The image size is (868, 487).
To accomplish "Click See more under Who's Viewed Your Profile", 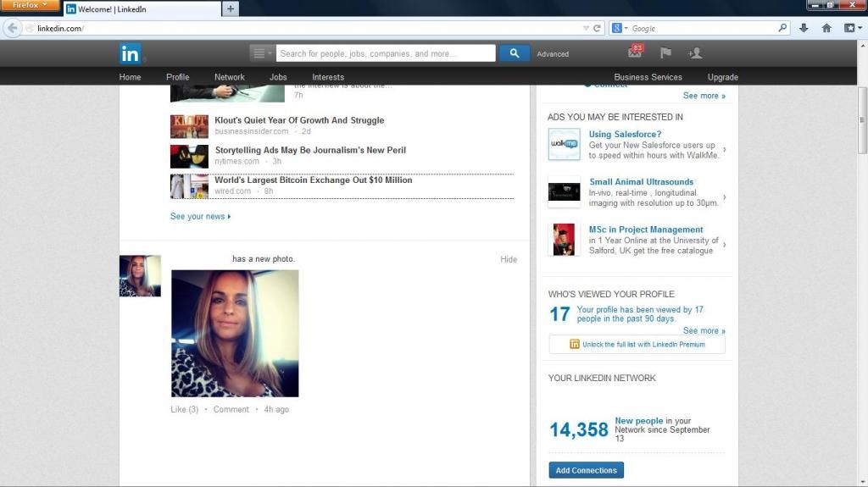I will pos(704,330).
